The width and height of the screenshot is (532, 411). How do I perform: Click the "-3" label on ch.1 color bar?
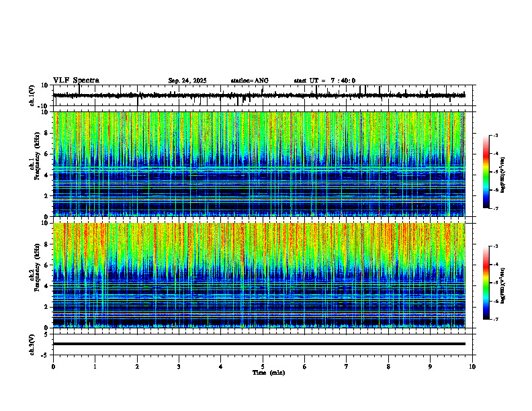(496, 135)
